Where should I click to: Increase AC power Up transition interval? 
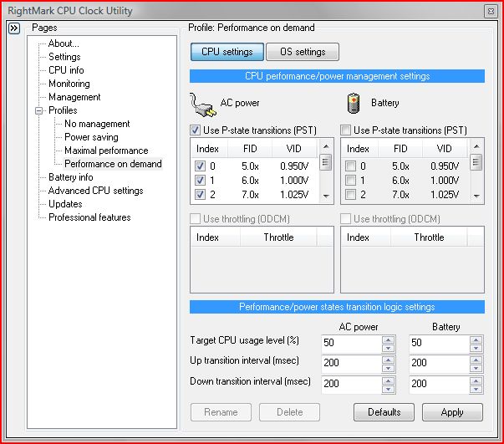pyautogui.click(x=389, y=360)
